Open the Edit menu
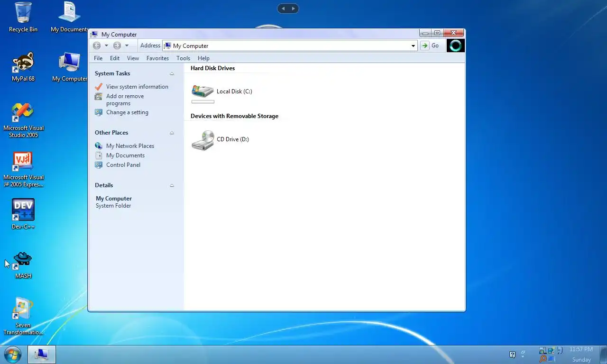Viewport: 607px width, 364px height. point(115,58)
